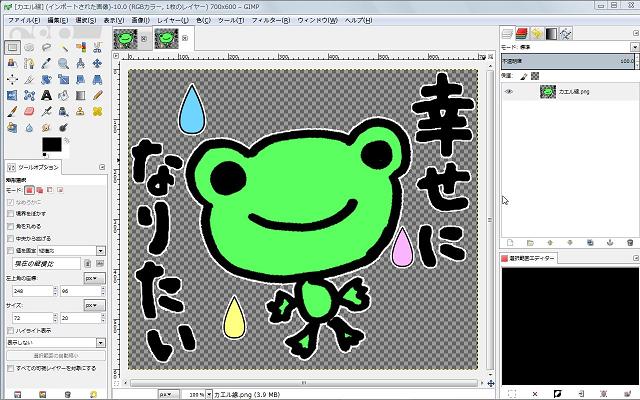Select the Perspective tool

point(97,79)
